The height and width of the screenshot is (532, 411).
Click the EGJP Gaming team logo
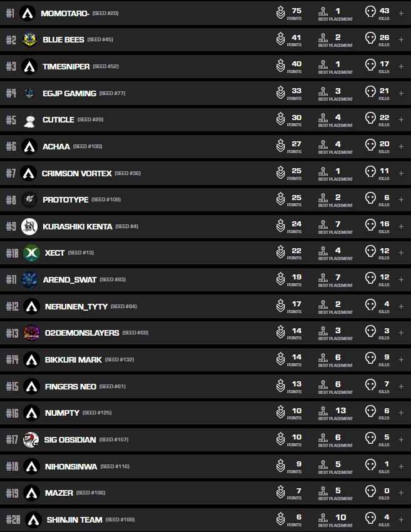(x=29, y=93)
